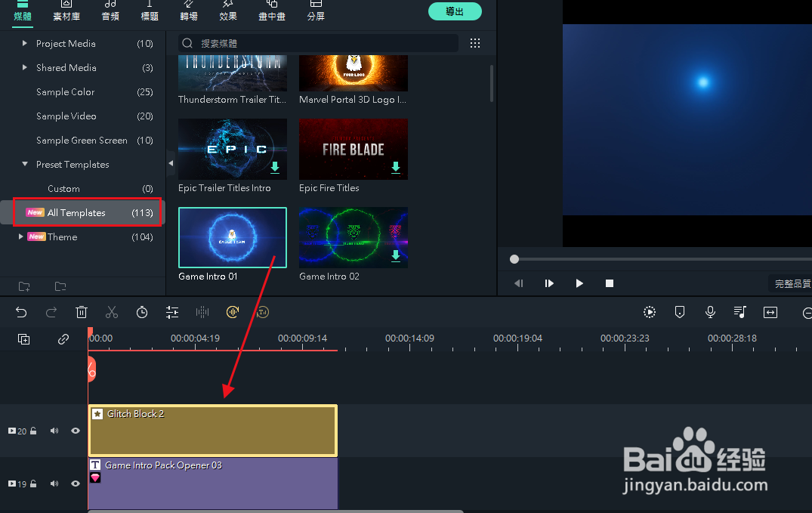
Task: Switch to the 效果 tab
Action: (228, 11)
